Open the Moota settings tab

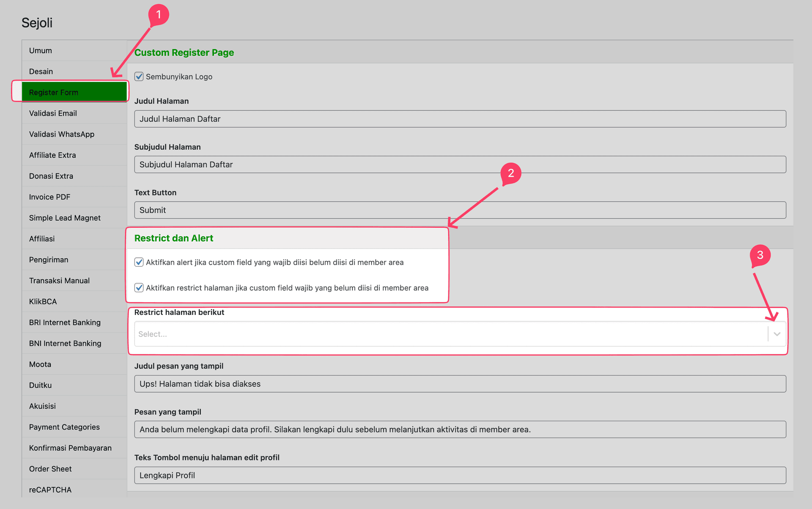74,364
